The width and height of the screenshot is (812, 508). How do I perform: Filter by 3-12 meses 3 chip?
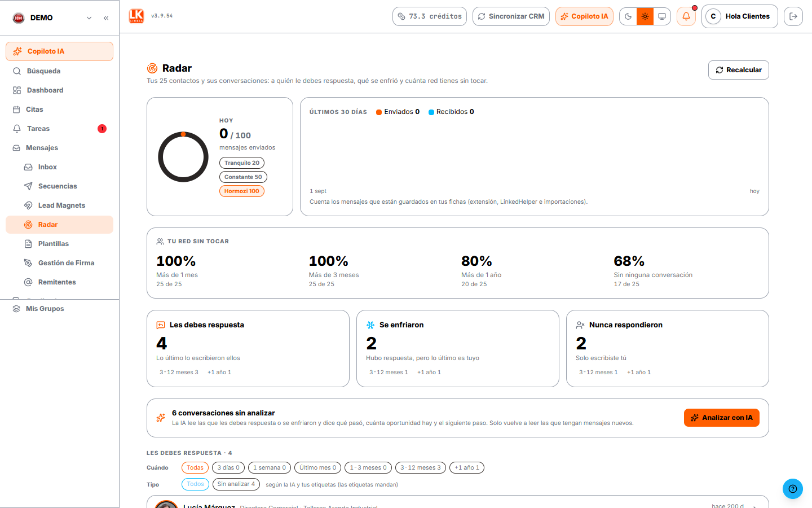[421, 468]
